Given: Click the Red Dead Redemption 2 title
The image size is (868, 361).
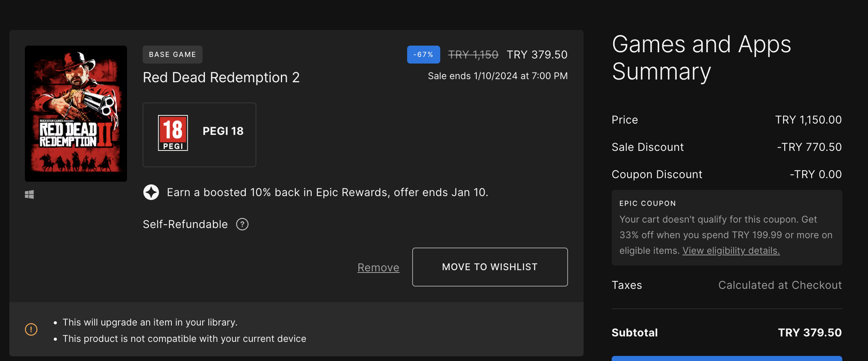Looking at the screenshot, I should [x=221, y=78].
